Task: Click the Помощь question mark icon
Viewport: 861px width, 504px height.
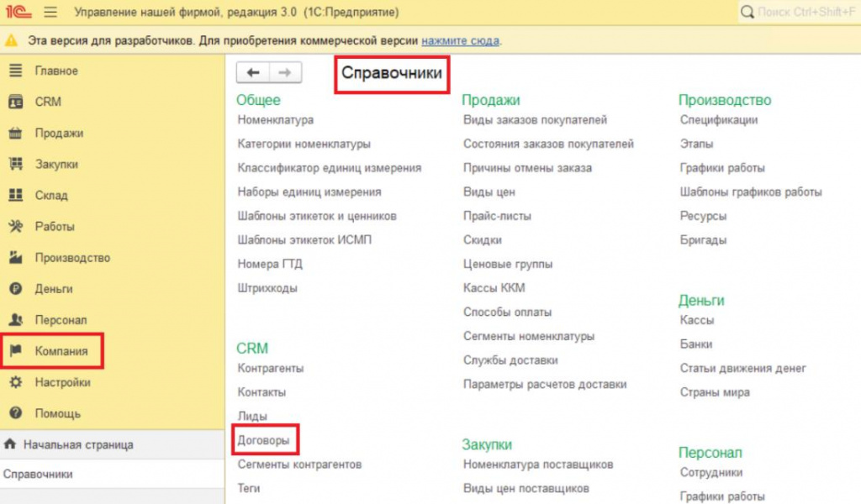Action: [16, 413]
